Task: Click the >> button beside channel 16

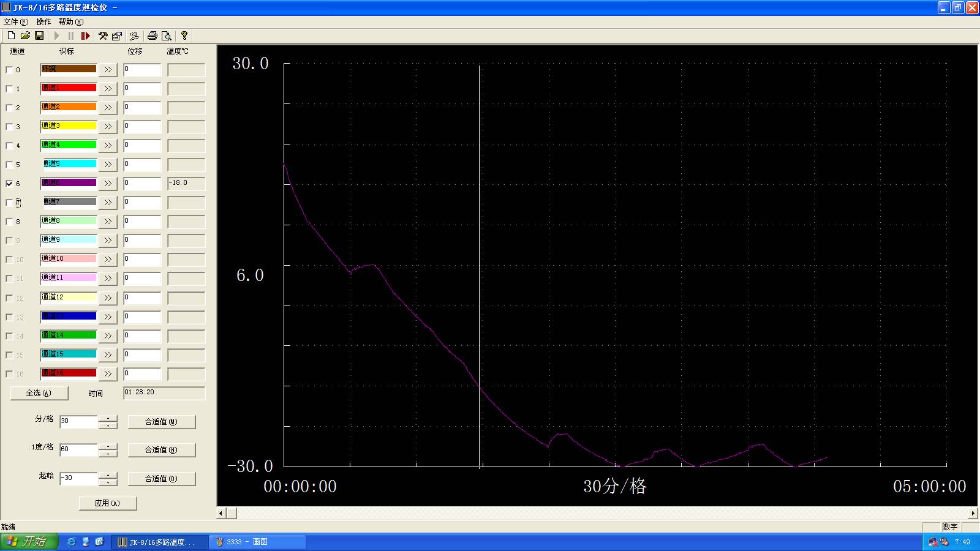Action: coord(108,374)
